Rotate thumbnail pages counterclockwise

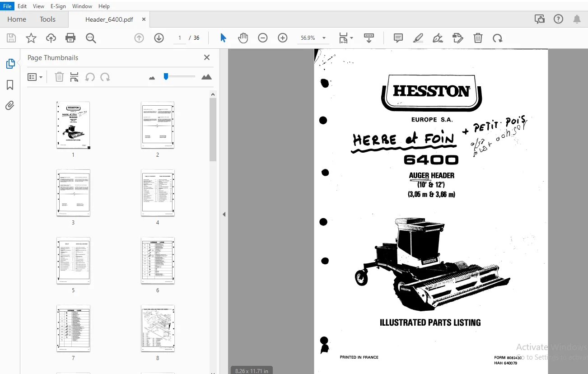click(90, 77)
